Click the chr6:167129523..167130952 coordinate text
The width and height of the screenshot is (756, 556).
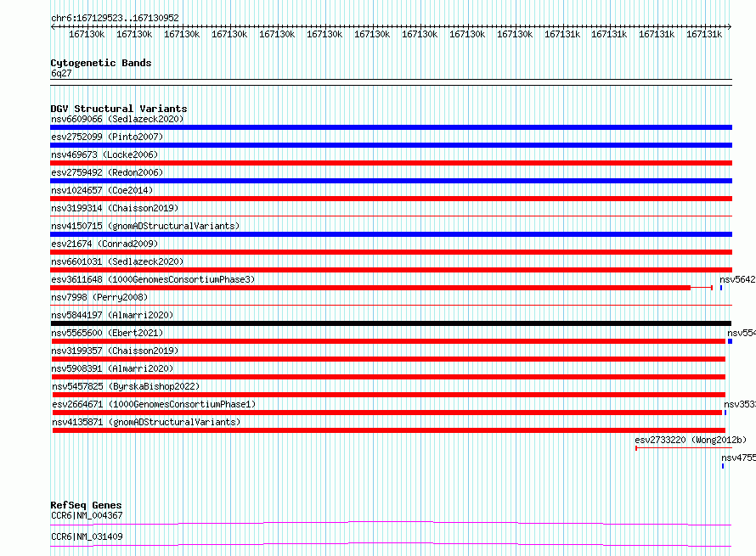115,18
